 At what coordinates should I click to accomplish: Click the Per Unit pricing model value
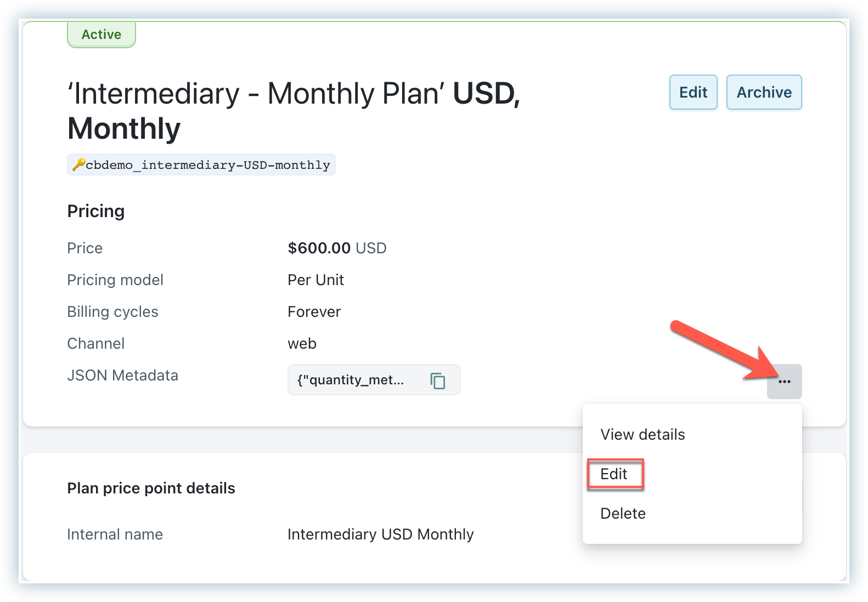(x=315, y=280)
